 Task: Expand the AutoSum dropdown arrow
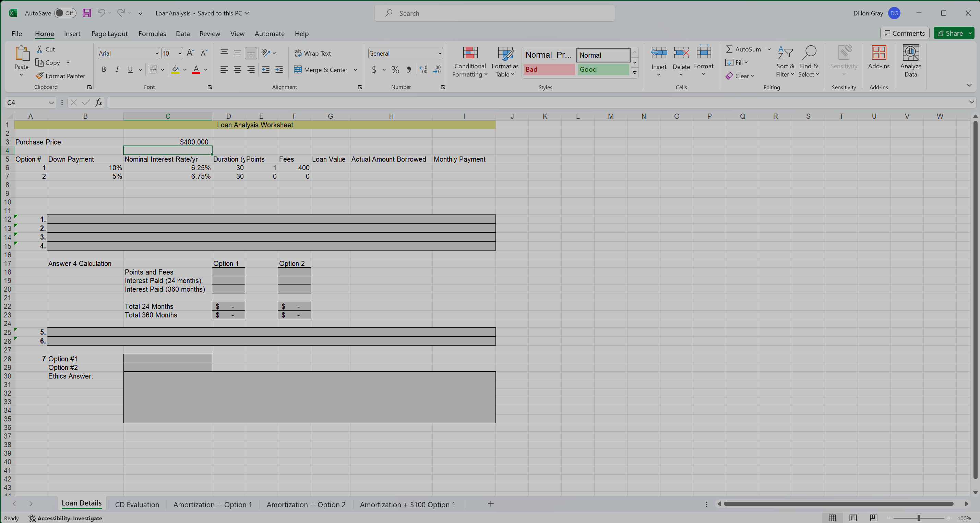(x=769, y=49)
